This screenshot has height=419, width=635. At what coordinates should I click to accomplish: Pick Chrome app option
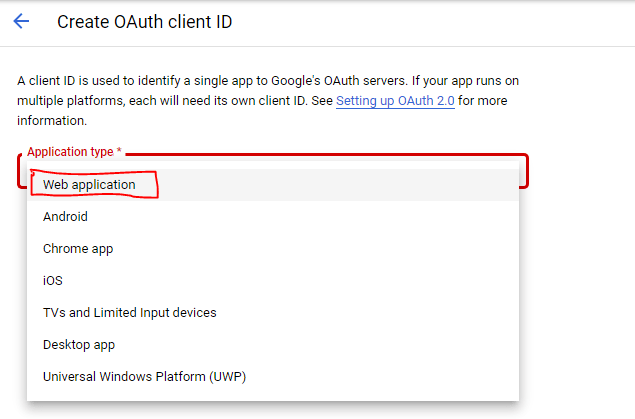(273, 249)
